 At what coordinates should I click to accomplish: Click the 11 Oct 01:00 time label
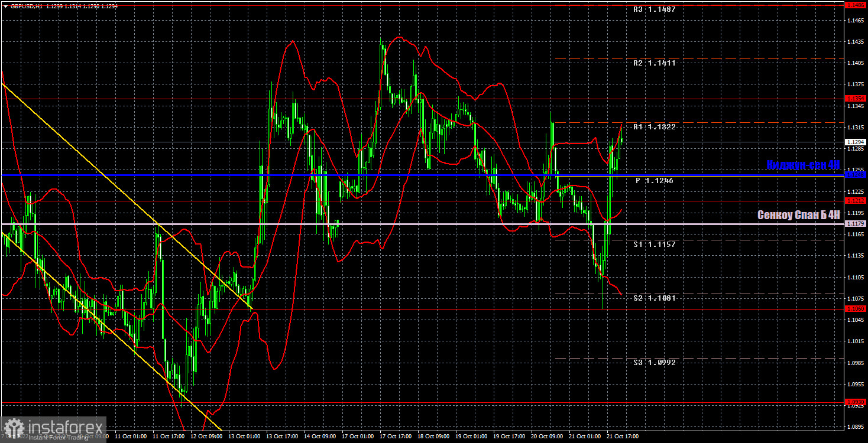tap(129, 437)
